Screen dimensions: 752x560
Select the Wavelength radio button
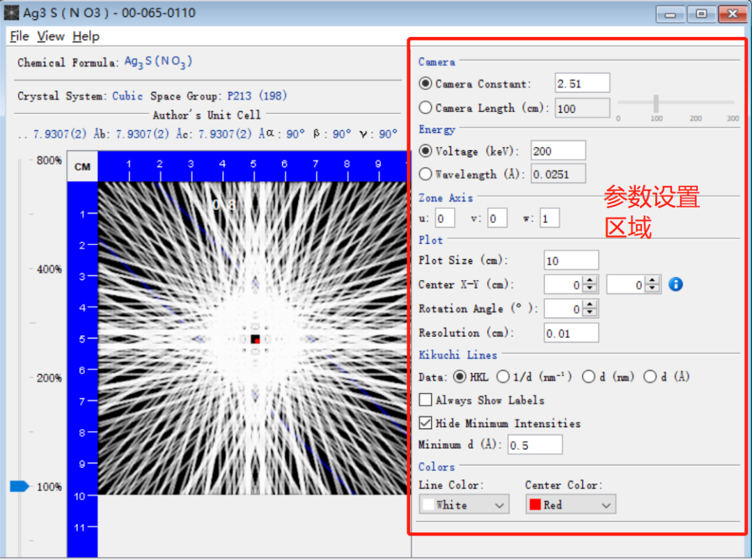(425, 173)
